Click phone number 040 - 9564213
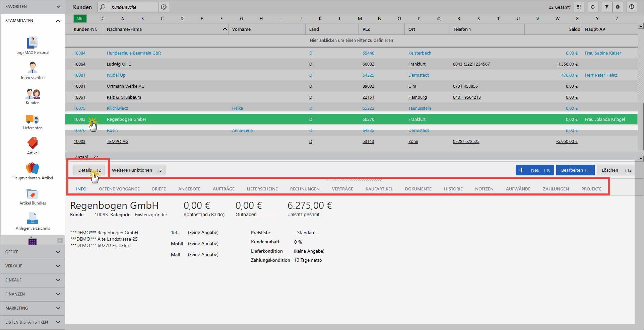The image size is (644, 330). (467, 97)
